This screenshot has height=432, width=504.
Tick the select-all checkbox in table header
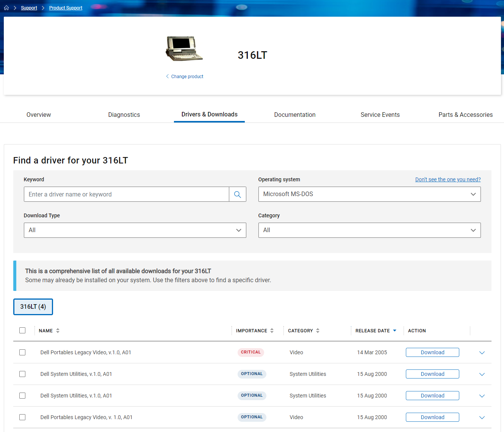pyautogui.click(x=22, y=330)
